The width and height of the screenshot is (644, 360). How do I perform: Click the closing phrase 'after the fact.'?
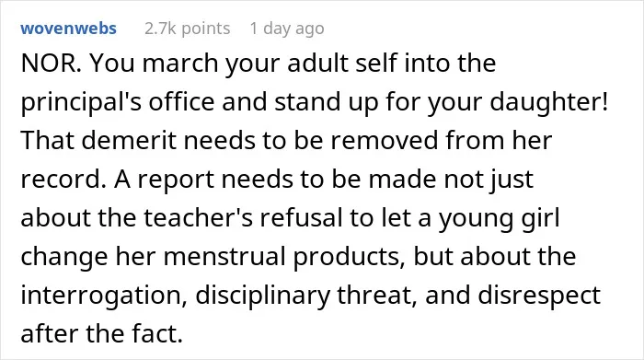[102, 333]
